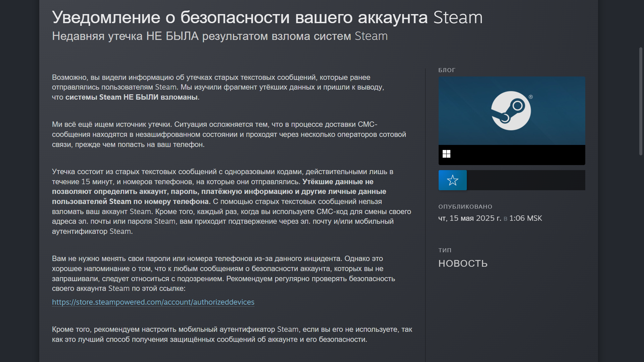Screen dimensions: 644x362
Task: Click the paragraph starting "Вам не нужно менять"
Action: pyautogui.click(x=224, y=273)
